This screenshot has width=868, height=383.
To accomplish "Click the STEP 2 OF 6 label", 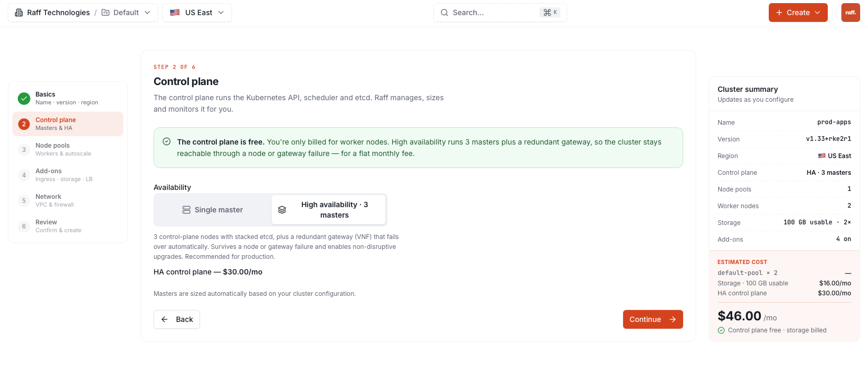I will [x=174, y=67].
